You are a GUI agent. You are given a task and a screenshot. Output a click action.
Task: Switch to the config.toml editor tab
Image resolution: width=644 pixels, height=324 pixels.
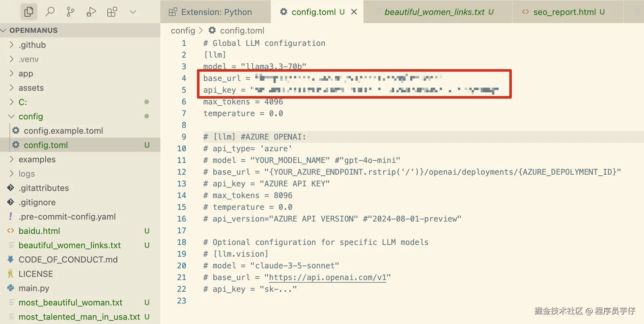[317, 12]
